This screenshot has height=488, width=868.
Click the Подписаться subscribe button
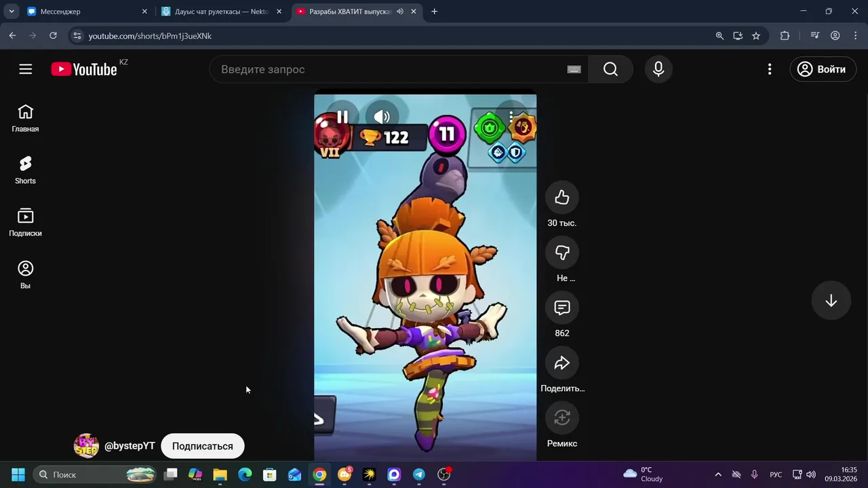coord(202,446)
